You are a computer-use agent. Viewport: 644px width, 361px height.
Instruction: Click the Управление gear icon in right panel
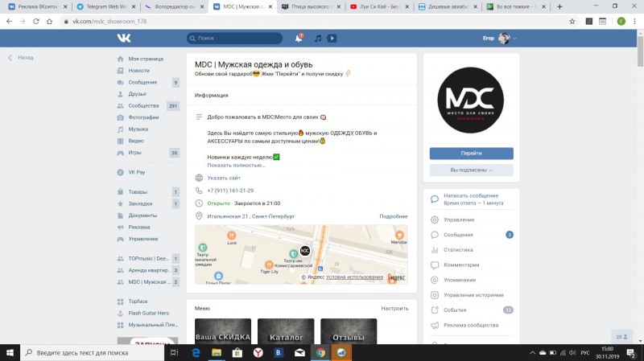point(435,219)
